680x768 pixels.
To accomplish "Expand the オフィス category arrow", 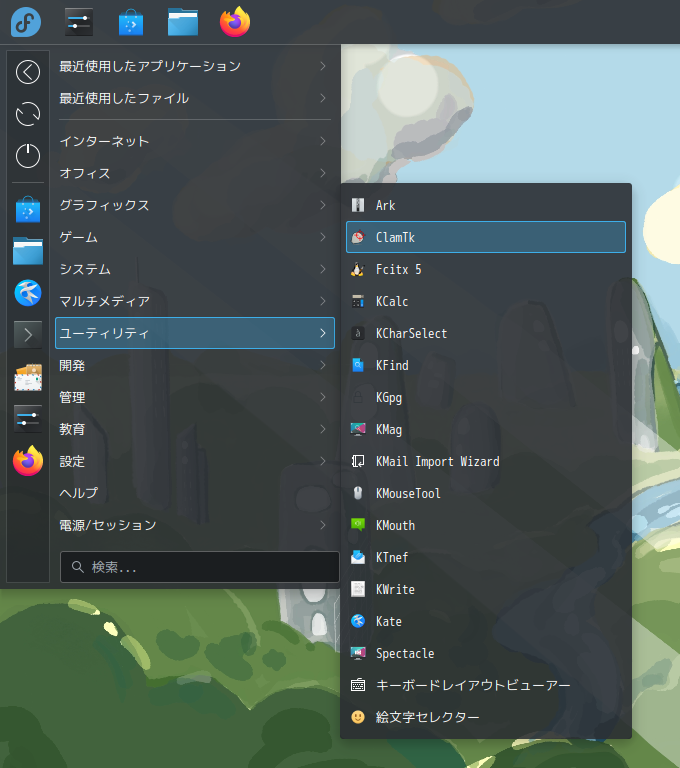I will (x=323, y=173).
